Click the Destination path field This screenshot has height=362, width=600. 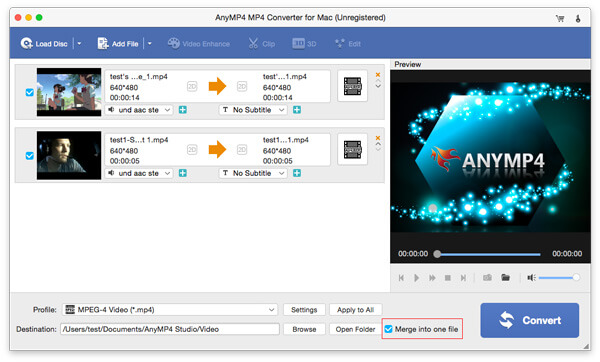tap(170, 329)
